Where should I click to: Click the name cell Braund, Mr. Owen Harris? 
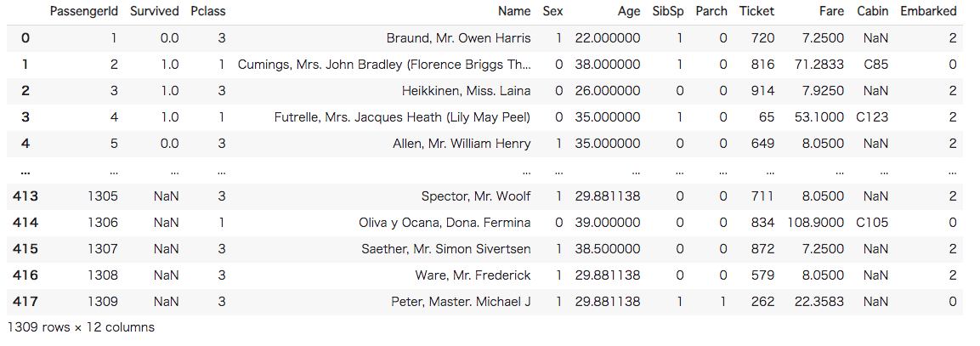tap(458, 38)
